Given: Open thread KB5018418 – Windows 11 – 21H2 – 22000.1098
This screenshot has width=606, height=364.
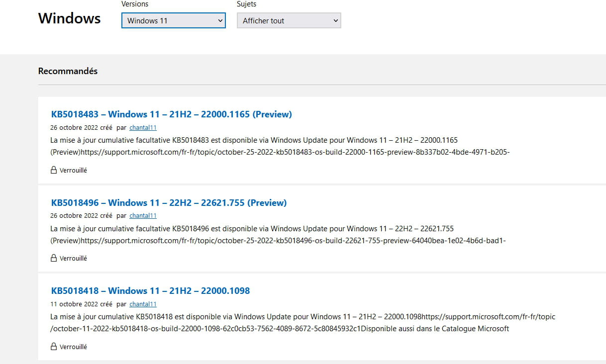Looking at the screenshot, I should click(x=150, y=291).
